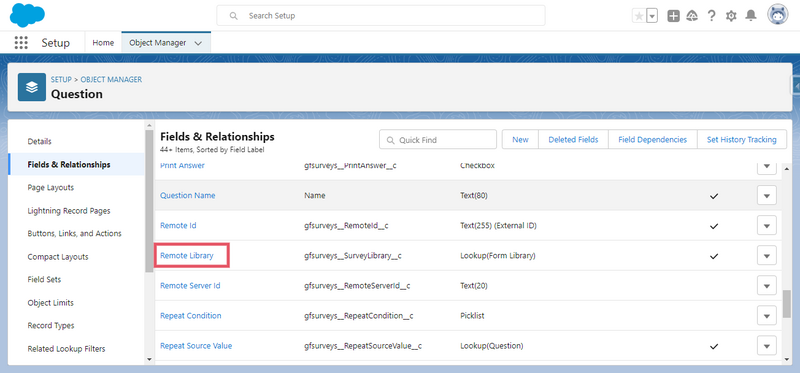Image resolution: width=800 pixels, height=373 pixels.
Task: Open the help question mark icon
Action: [x=712, y=16]
